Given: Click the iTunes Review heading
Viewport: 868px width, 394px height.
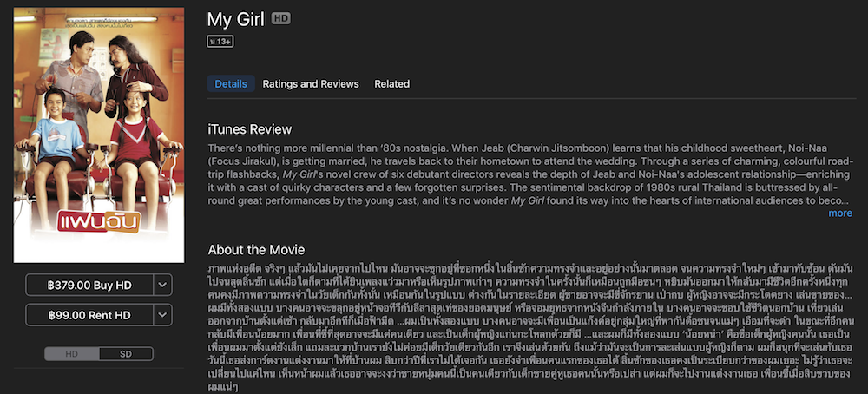Looking at the screenshot, I should 249,129.
